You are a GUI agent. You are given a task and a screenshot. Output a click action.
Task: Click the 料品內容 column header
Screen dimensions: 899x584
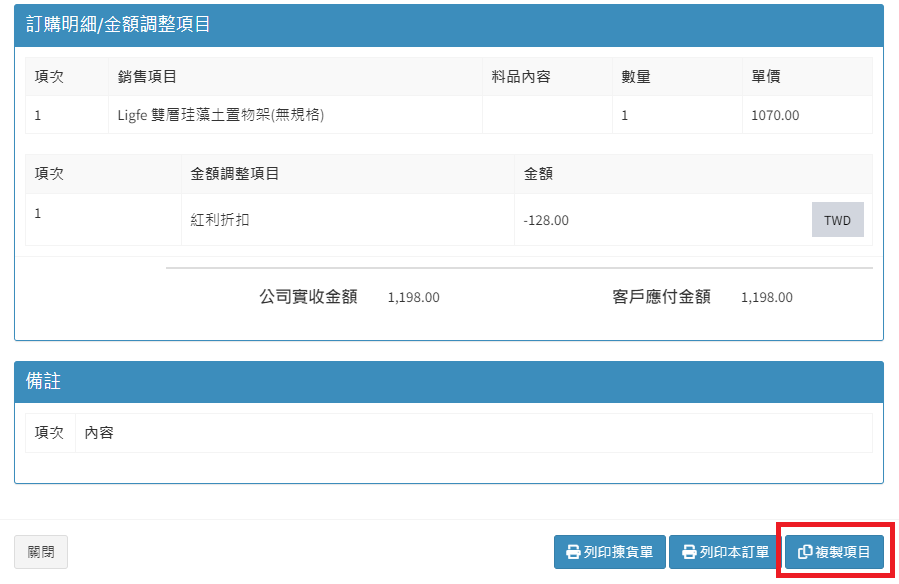tap(521, 77)
